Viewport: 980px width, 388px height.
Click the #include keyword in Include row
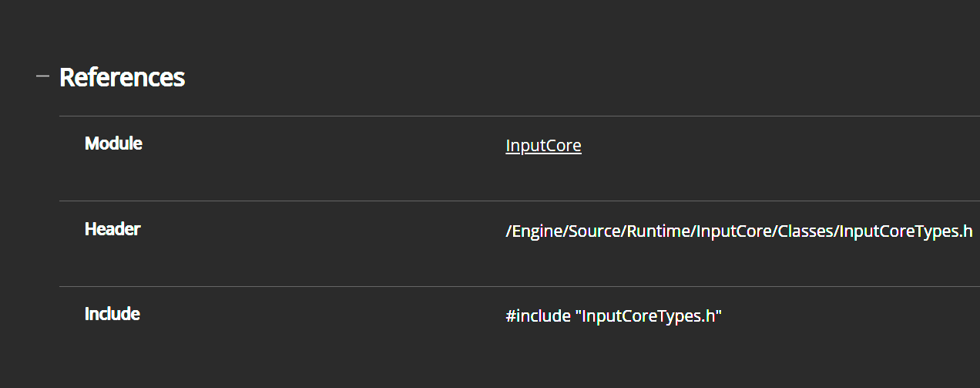tap(538, 316)
